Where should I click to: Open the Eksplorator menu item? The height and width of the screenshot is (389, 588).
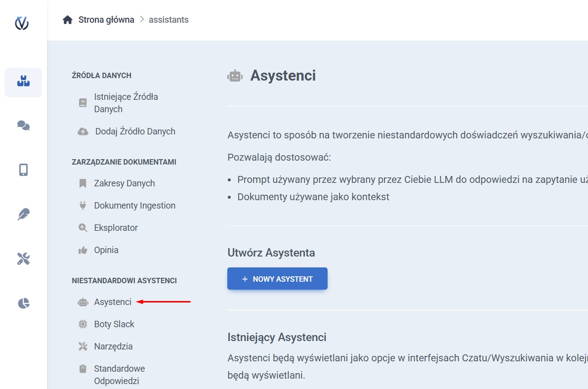point(116,228)
